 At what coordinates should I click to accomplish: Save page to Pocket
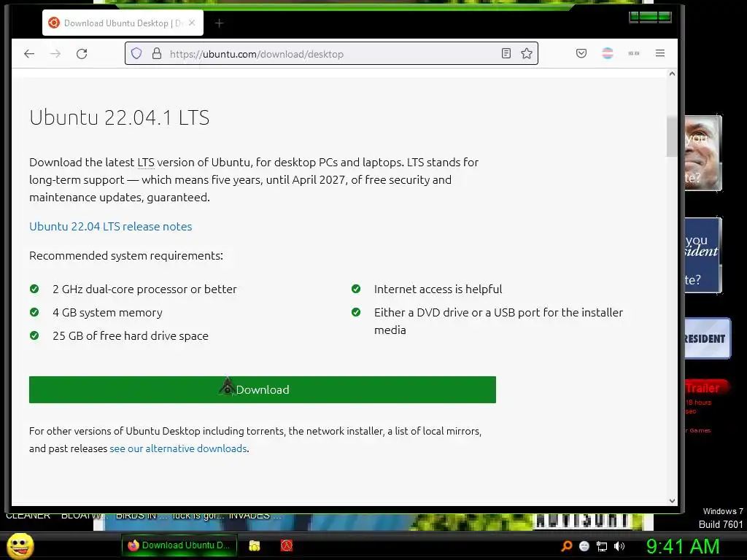pos(581,53)
